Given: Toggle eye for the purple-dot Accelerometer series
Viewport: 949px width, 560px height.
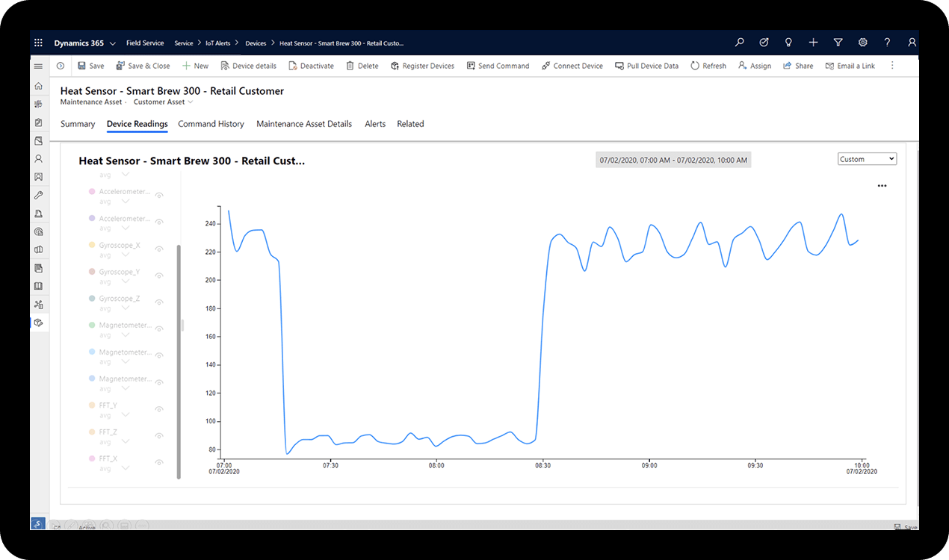Looking at the screenshot, I should 159,222.
